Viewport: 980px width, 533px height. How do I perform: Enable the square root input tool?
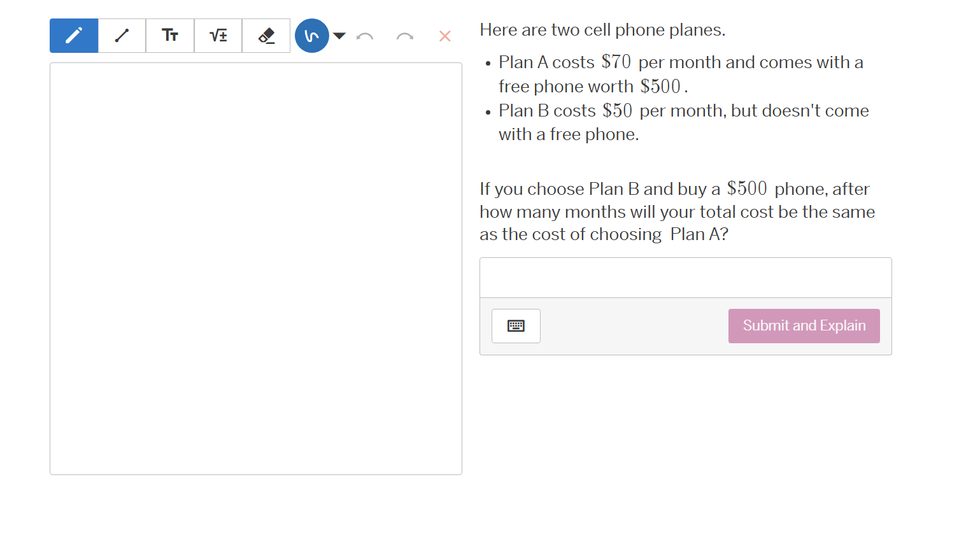coord(218,36)
